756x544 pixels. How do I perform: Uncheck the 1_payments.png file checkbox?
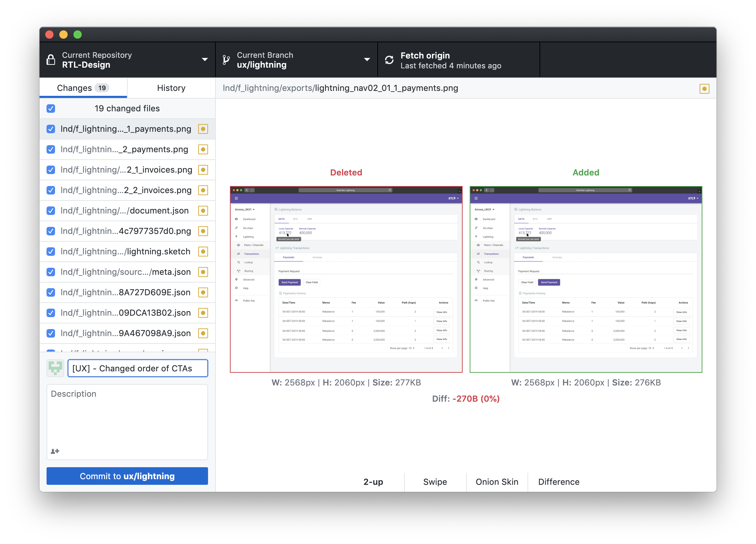click(x=51, y=129)
